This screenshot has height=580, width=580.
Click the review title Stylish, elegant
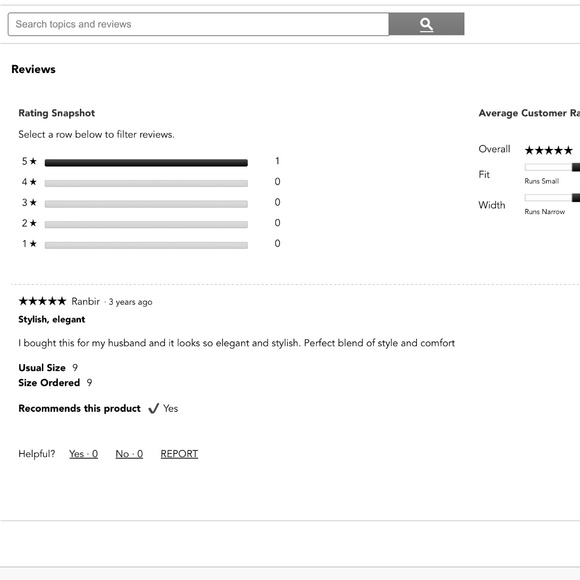[52, 320]
